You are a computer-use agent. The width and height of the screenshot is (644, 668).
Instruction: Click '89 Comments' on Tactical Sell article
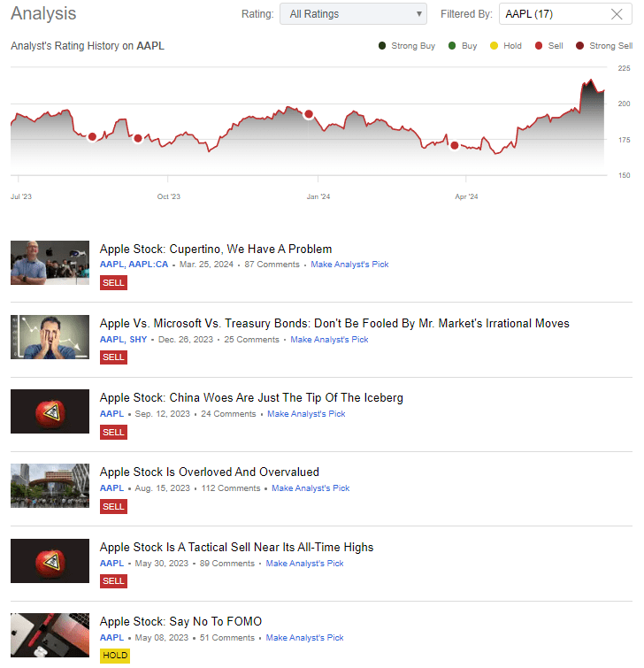(x=227, y=564)
